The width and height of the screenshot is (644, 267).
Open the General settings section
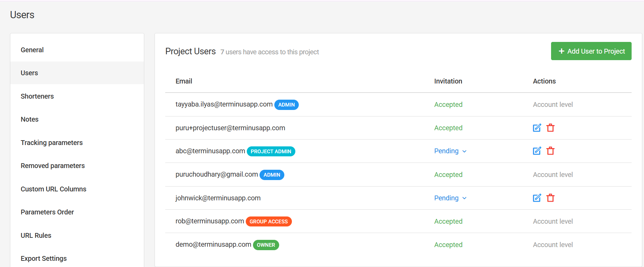point(77,50)
